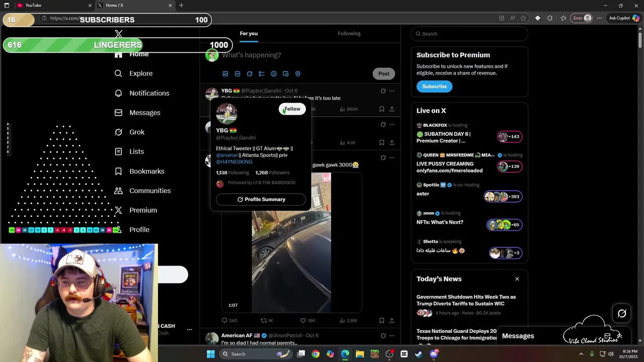View YBG's 1,268 Followers list
This screenshot has height=362, width=644.
click(x=273, y=172)
